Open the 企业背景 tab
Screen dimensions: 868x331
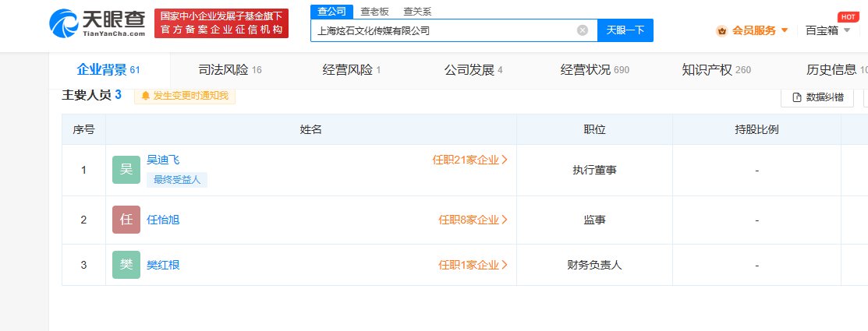coord(108,69)
